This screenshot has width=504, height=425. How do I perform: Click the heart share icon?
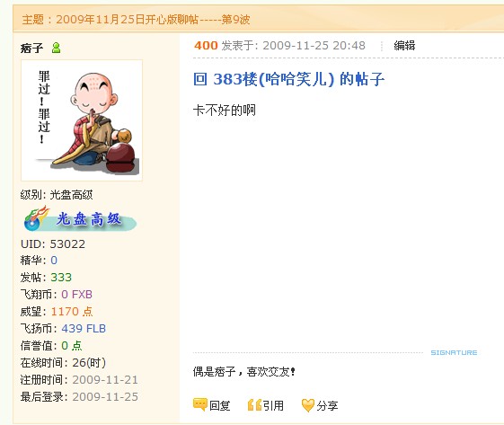pos(307,405)
